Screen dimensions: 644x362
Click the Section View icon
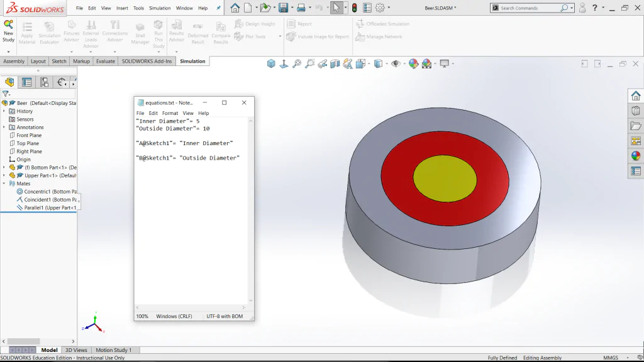[335, 63]
